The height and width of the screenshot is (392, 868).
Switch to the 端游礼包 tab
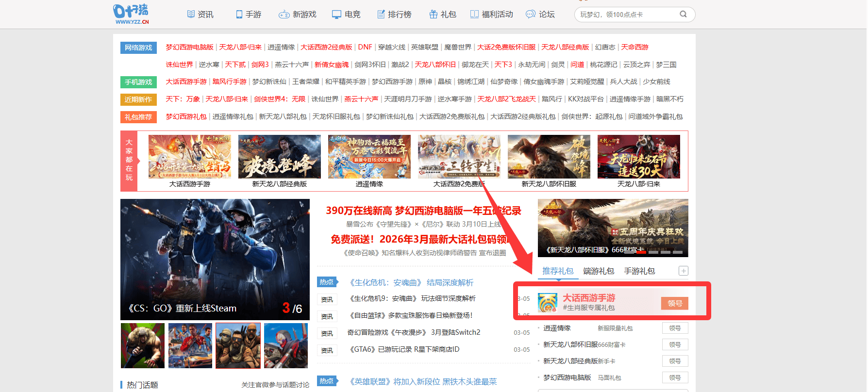pos(598,271)
